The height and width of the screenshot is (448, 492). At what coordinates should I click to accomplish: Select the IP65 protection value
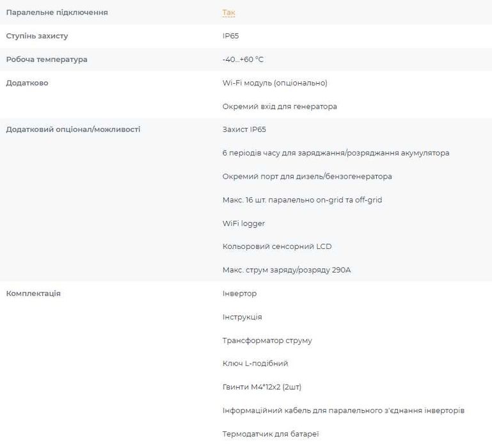[230, 36]
